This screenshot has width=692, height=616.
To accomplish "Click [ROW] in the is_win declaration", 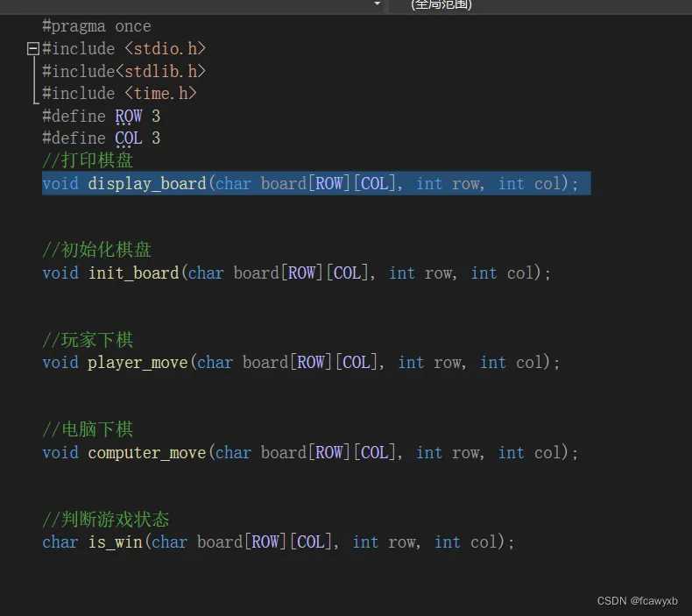I will click(265, 542).
